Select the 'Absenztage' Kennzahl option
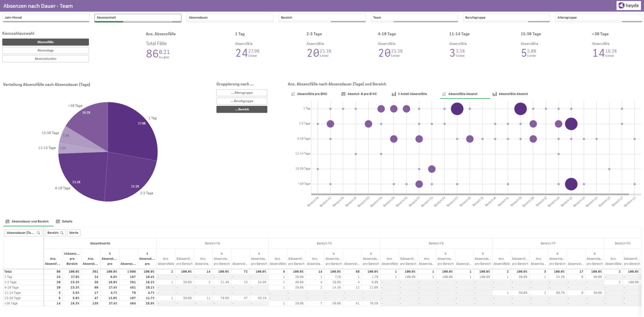 click(45, 50)
